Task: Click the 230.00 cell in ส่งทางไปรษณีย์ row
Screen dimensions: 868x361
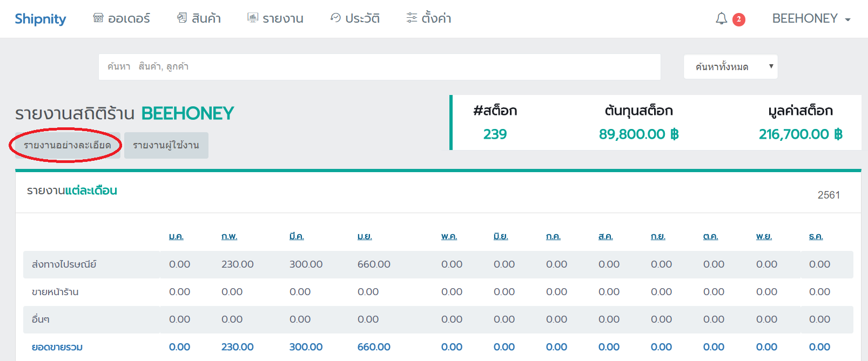Action: (x=238, y=264)
